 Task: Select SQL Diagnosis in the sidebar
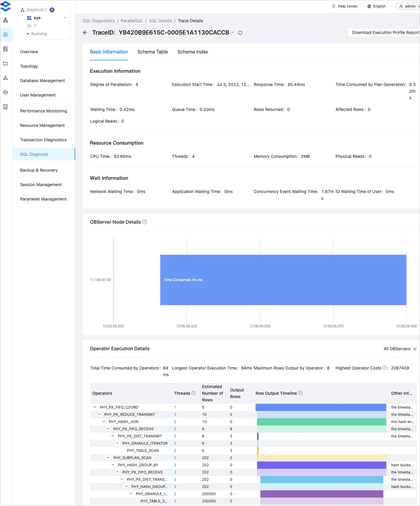[x=44, y=154]
